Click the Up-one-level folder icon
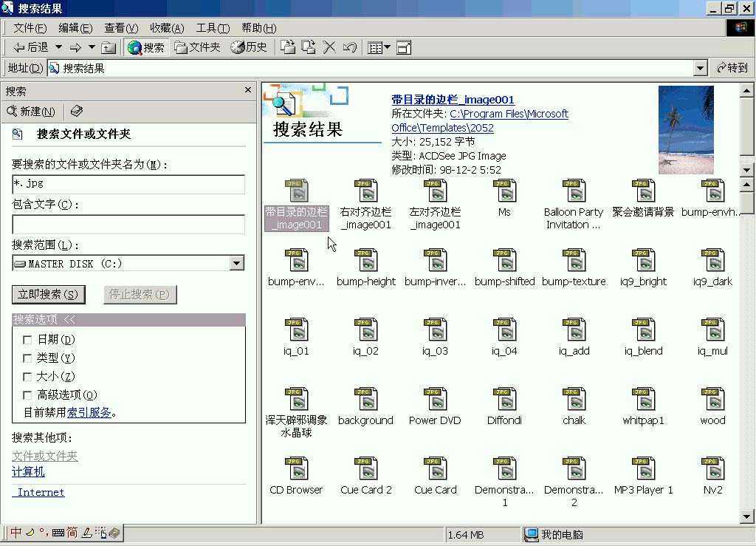 (x=107, y=47)
